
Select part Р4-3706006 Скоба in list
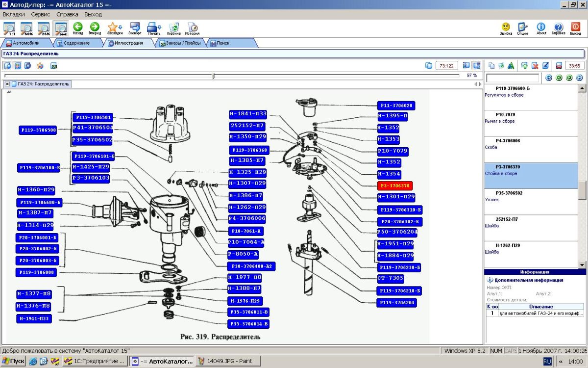pos(531,149)
